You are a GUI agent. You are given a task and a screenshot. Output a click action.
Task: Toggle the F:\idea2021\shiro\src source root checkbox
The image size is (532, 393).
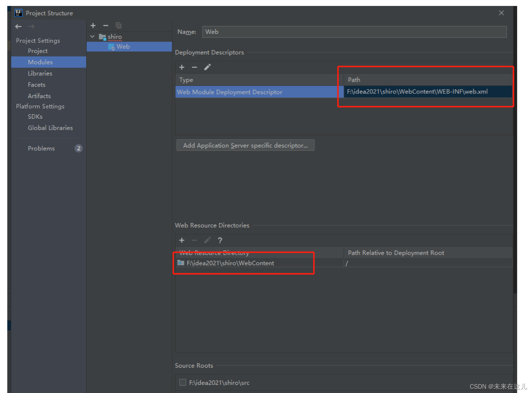(183, 382)
